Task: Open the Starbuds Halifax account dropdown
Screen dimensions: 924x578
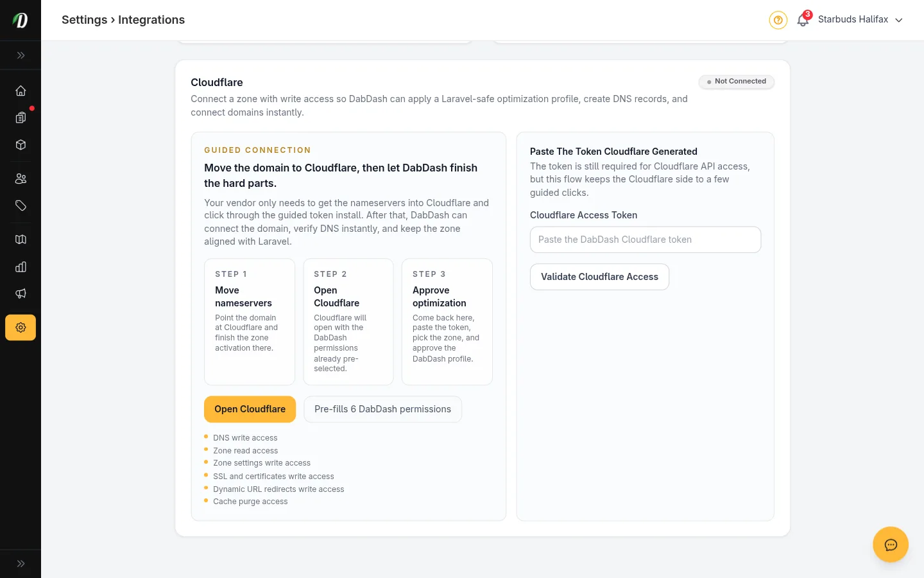Action: tap(860, 20)
